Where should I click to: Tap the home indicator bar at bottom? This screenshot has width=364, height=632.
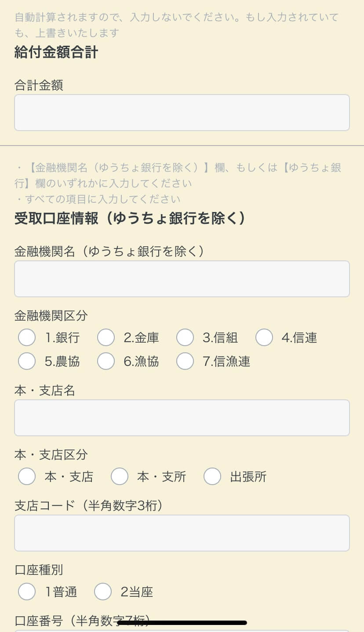pyautogui.click(x=182, y=623)
